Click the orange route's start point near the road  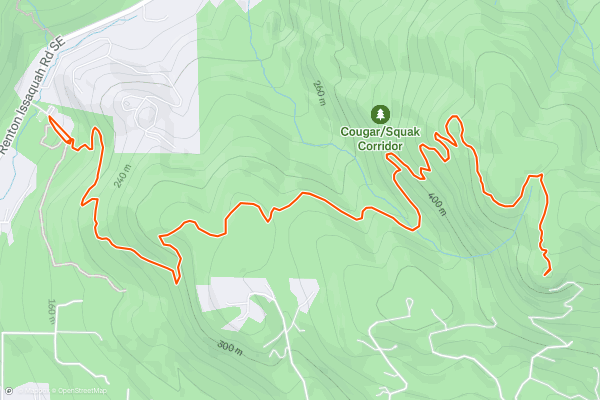click(x=50, y=118)
